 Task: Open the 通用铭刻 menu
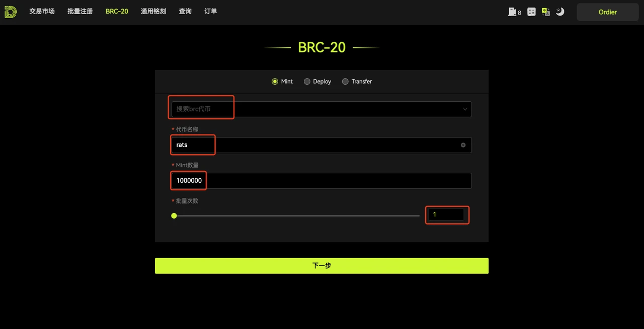[x=153, y=11]
